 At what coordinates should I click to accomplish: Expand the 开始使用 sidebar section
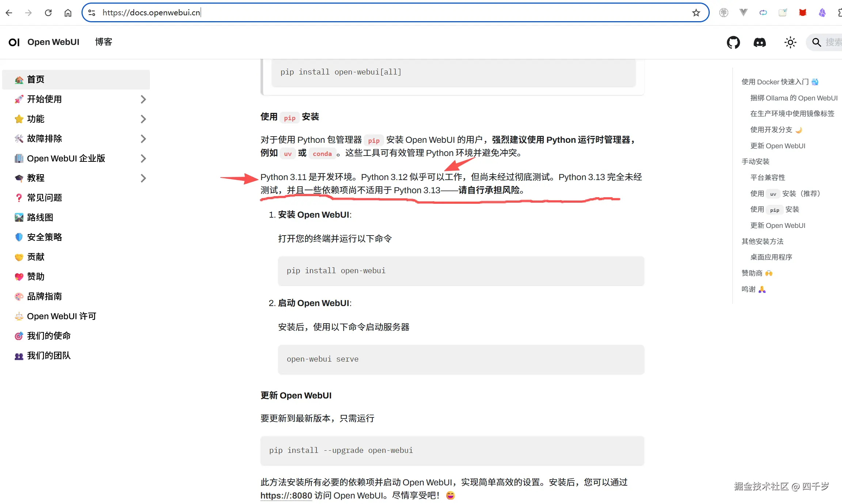click(143, 99)
